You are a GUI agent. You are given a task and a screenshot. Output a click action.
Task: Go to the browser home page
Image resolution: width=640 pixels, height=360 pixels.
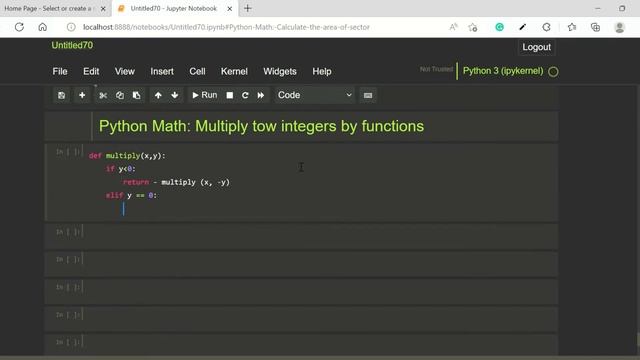[x=42, y=27]
